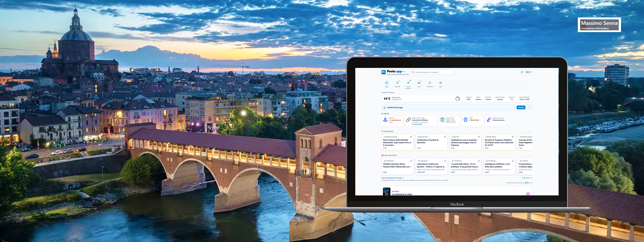
Task: Click the cloud weather icon in the forecast card
Action: pyautogui.click(x=458, y=98)
